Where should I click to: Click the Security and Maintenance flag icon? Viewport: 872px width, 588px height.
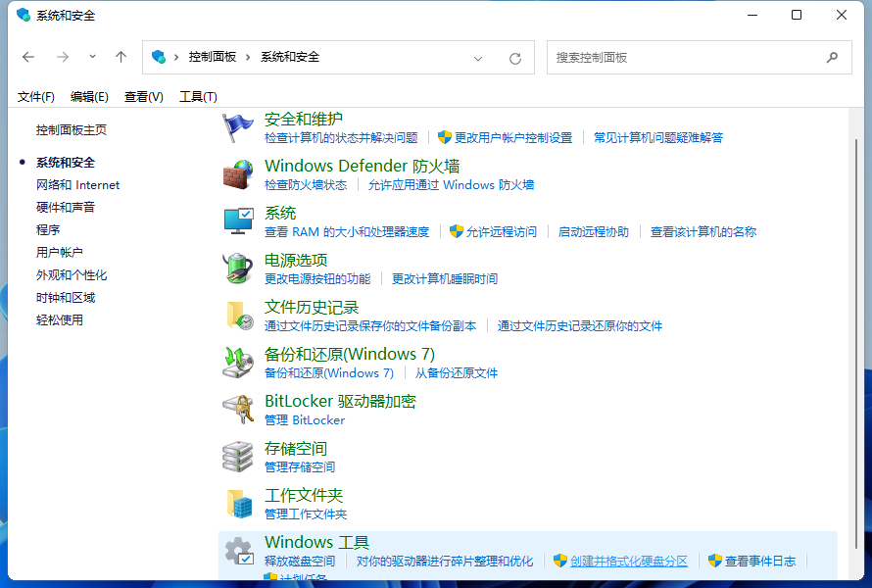(x=238, y=126)
